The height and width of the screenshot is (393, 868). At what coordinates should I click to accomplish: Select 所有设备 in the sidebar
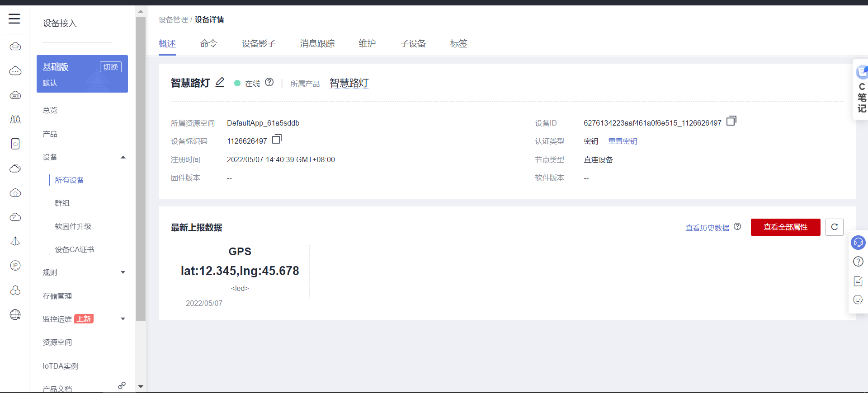[x=70, y=180]
